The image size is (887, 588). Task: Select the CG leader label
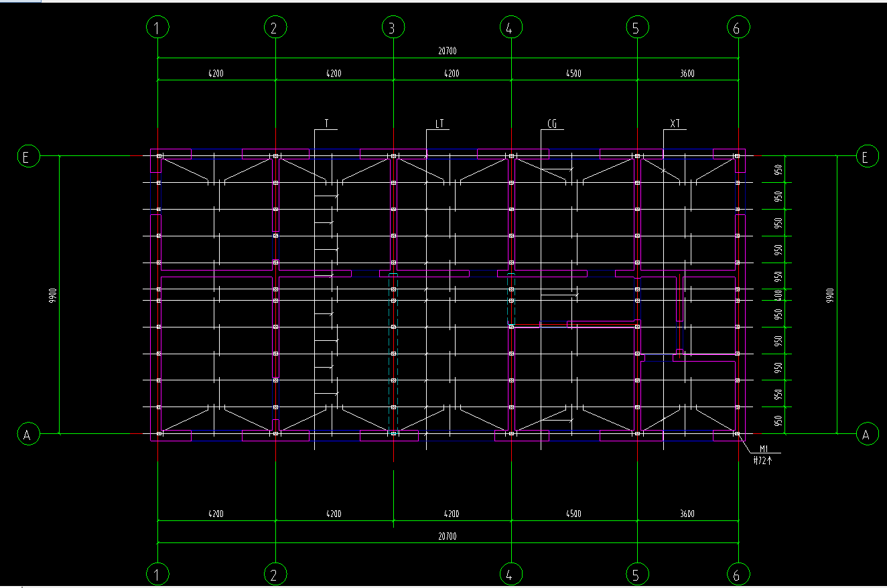click(552, 123)
